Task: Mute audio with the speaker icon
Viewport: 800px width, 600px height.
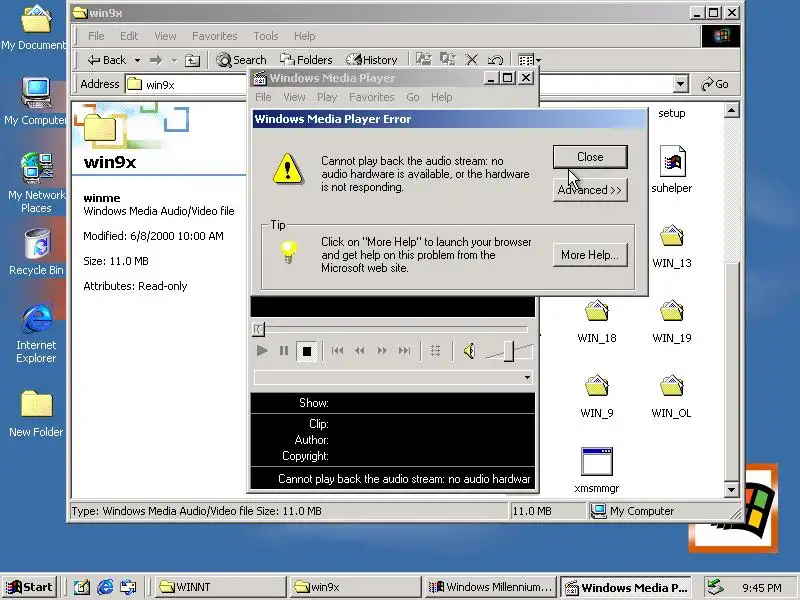Action: pyautogui.click(x=470, y=351)
